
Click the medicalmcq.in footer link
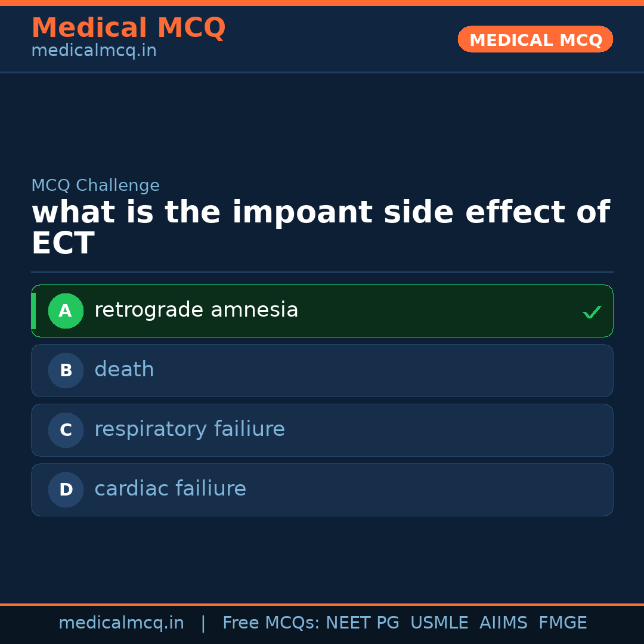[x=121, y=622]
